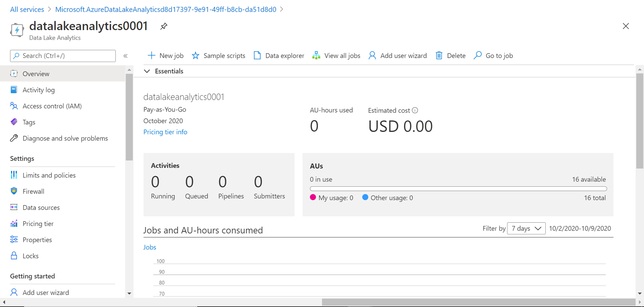Open the 7 days filter dropdown
The image size is (644, 307).
click(x=526, y=228)
